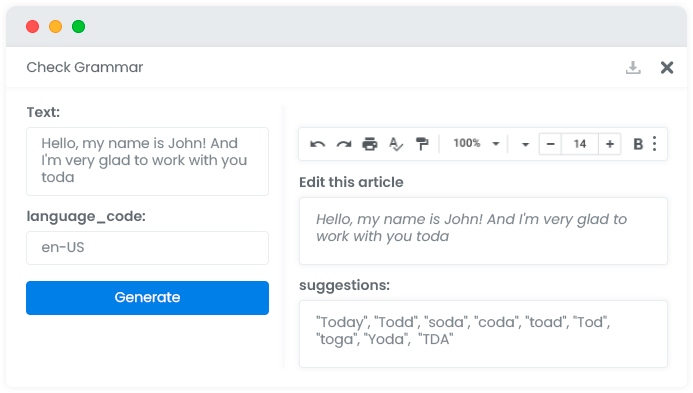Open the 100% zoom dropdown

tap(476, 144)
